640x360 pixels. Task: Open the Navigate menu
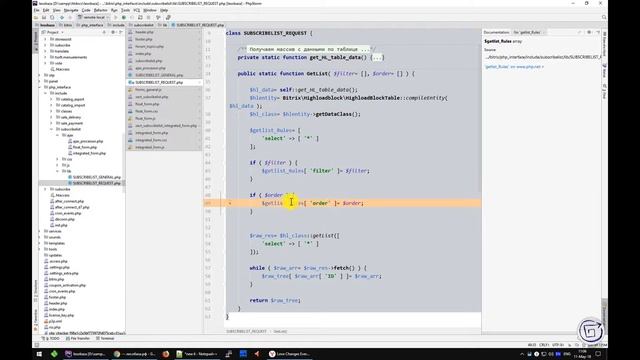71,10
